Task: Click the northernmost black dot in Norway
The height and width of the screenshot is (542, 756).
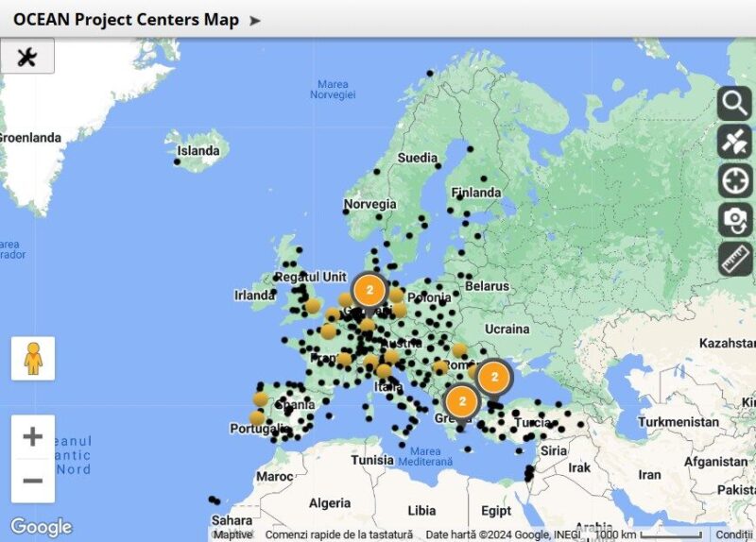Action: [430, 74]
